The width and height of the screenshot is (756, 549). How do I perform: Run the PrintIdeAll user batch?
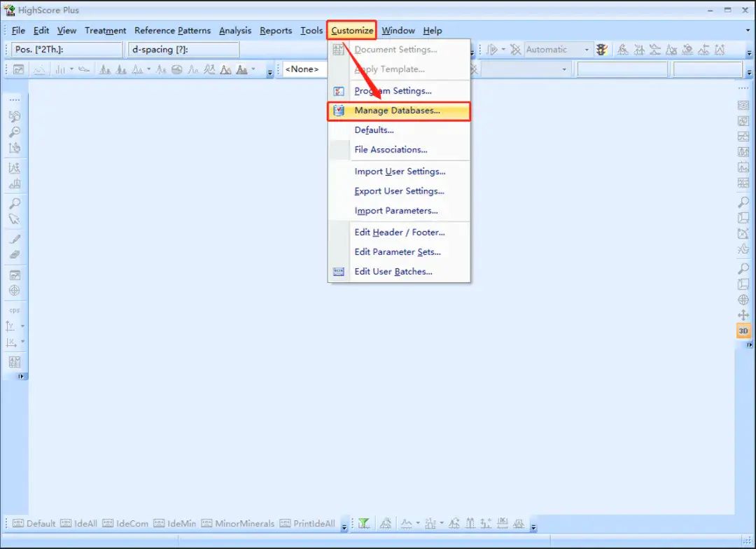[x=307, y=523]
